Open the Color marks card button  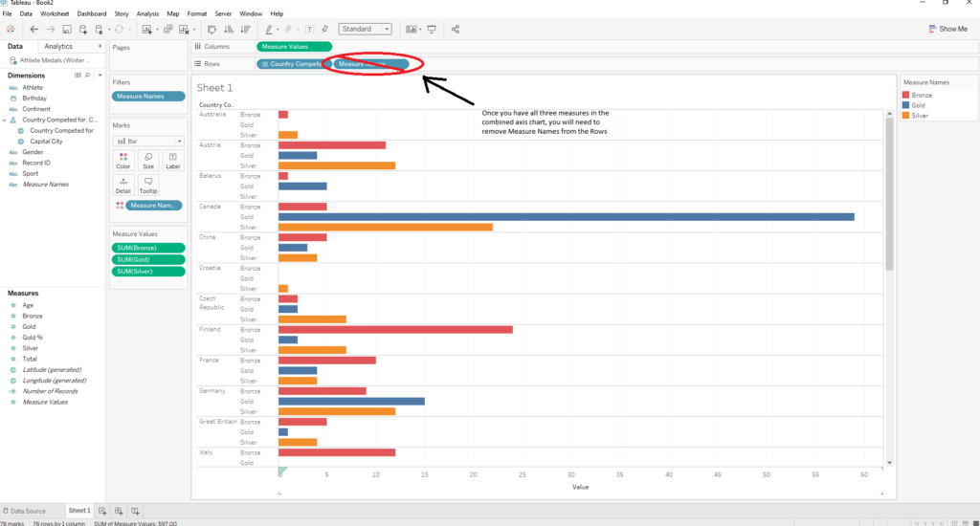(123, 159)
